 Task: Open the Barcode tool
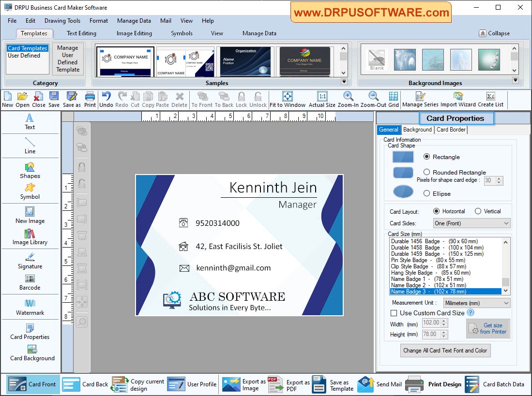point(30,282)
